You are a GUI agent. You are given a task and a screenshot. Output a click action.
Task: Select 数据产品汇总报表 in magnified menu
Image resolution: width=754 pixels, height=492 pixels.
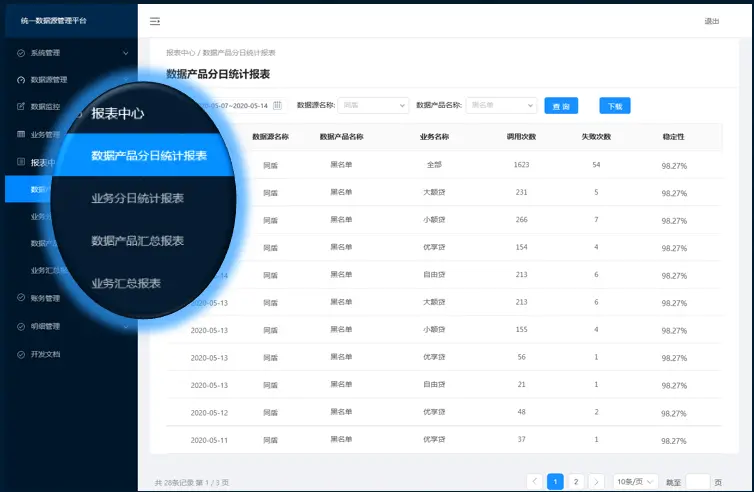[x=137, y=241]
